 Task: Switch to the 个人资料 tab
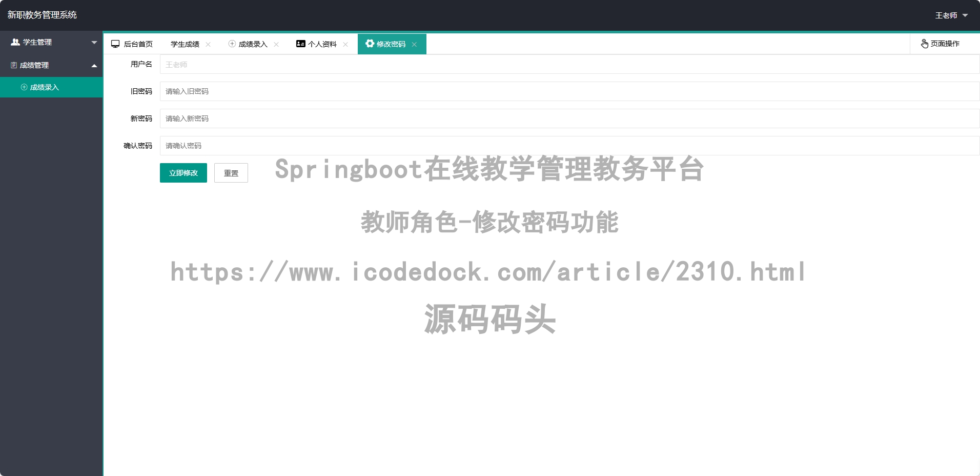coord(322,44)
